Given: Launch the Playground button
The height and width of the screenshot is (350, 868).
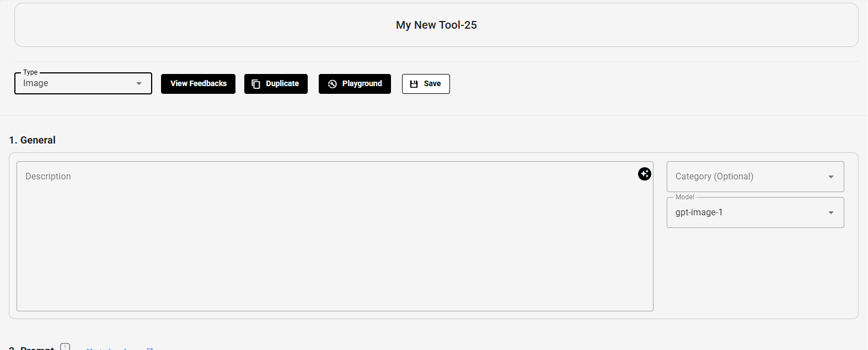Looking at the screenshot, I should click(362, 84).
